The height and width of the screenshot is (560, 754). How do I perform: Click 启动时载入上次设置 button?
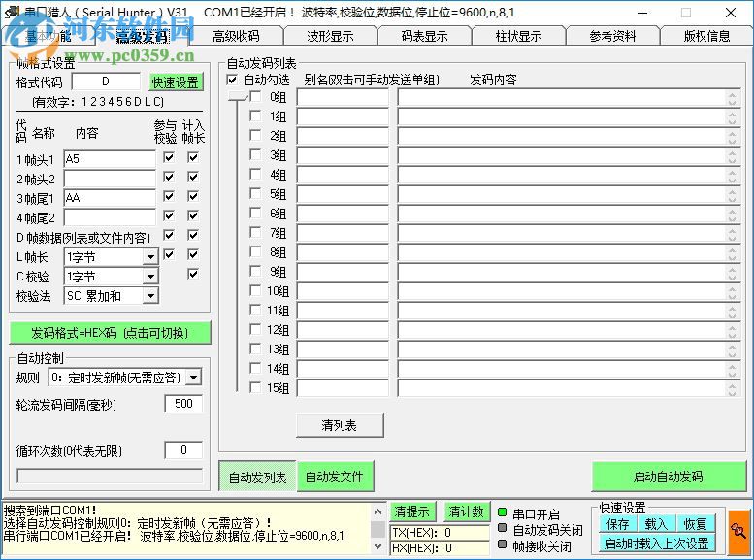(657, 544)
